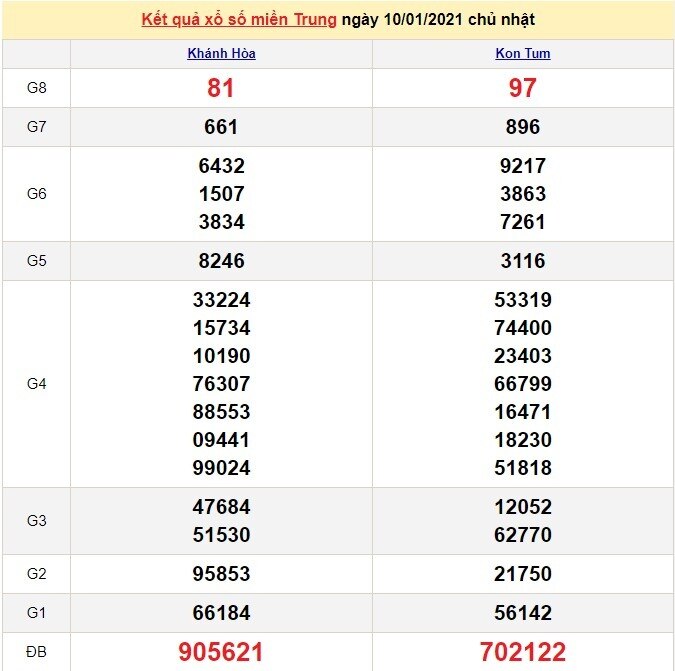Select the G4 number 66799
Image resolution: width=675 pixels, height=671 pixels.
pos(522,384)
